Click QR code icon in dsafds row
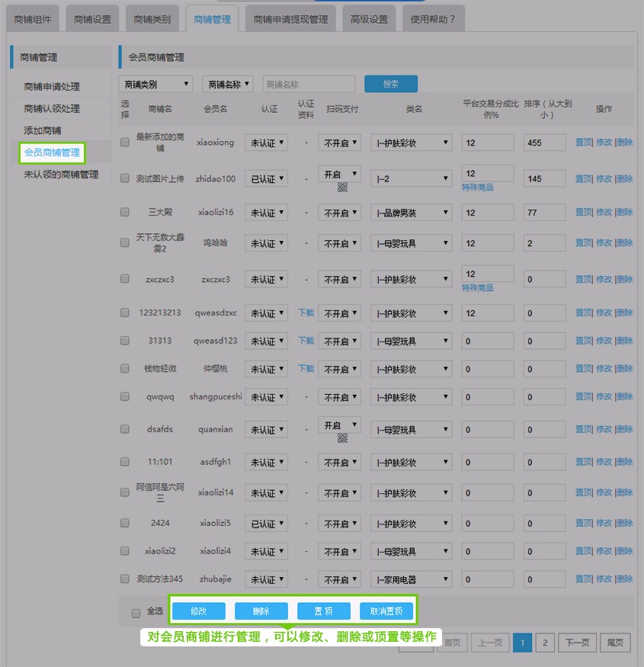The width and height of the screenshot is (644, 667). click(x=342, y=438)
